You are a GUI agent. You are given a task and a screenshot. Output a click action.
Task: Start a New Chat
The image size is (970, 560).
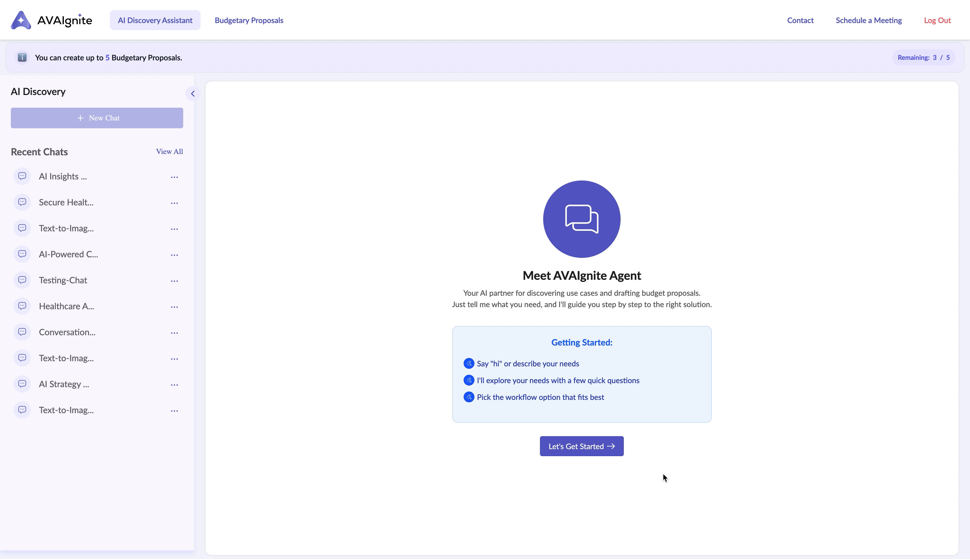[97, 118]
